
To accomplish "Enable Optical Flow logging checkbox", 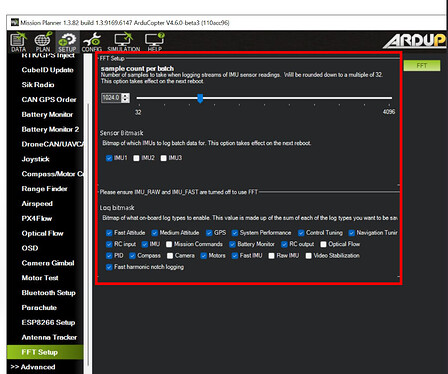I will coord(323,244).
